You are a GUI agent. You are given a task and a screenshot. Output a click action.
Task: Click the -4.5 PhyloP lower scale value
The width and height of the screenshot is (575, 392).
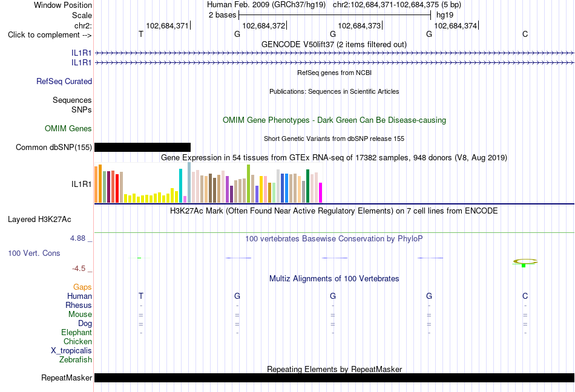(79, 269)
